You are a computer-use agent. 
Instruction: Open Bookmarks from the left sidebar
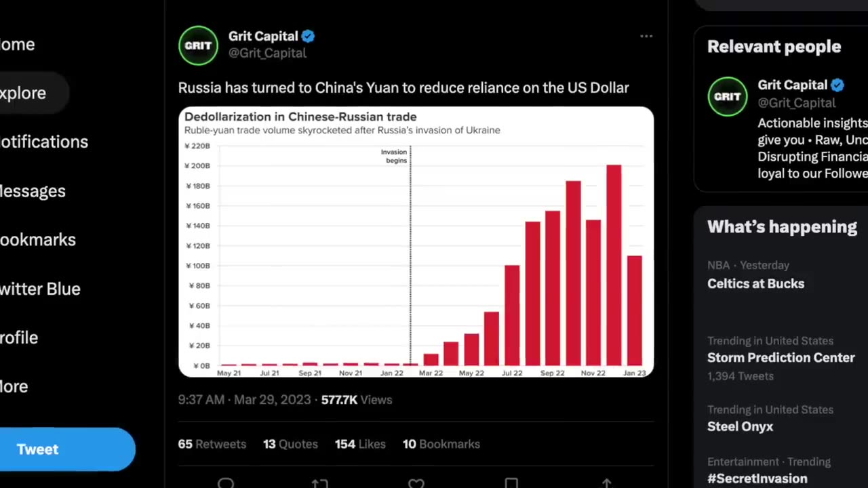click(38, 239)
